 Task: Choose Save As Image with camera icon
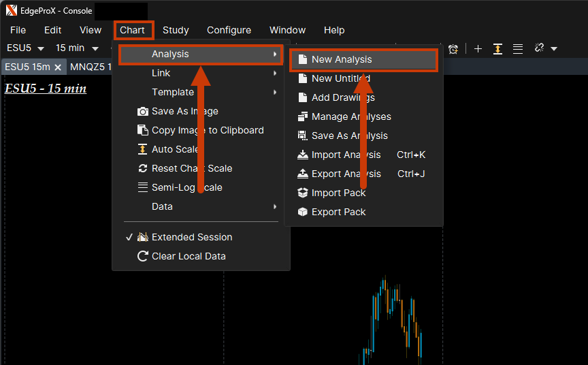click(x=184, y=111)
